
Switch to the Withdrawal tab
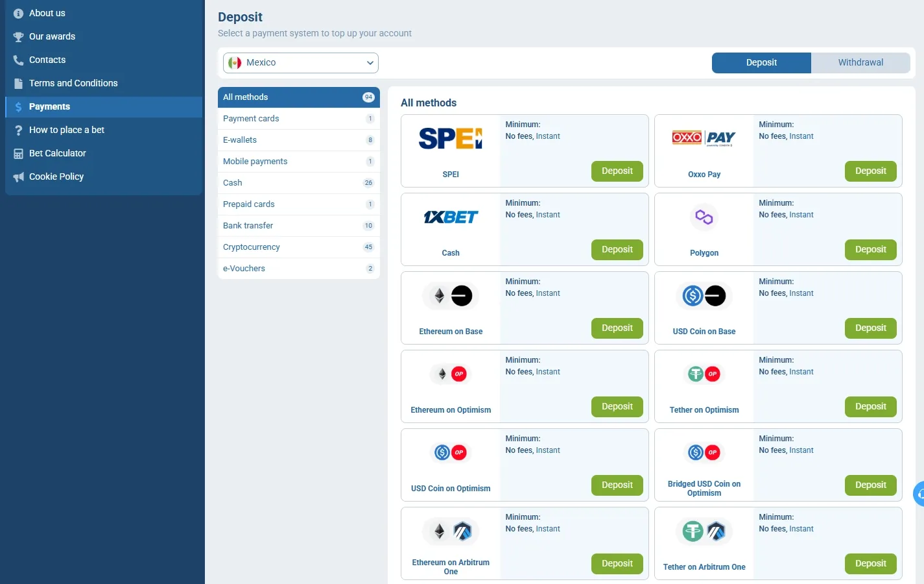point(860,63)
